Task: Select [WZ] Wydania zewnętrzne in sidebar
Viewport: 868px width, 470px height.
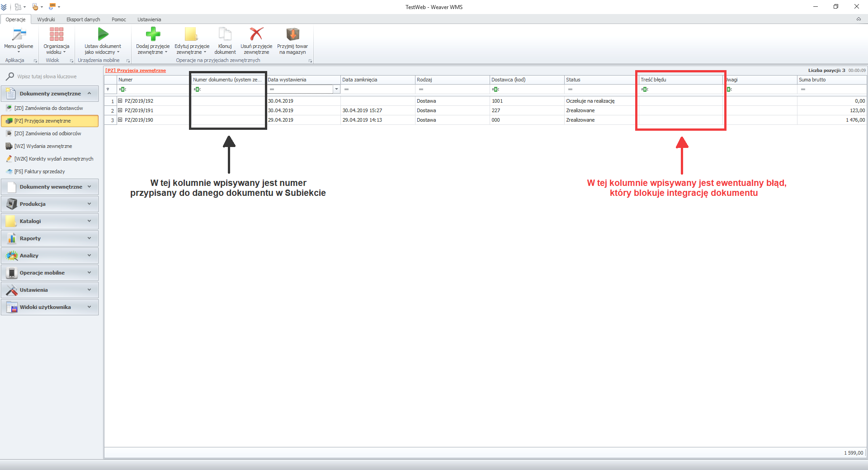Action: (x=43, y=146)
